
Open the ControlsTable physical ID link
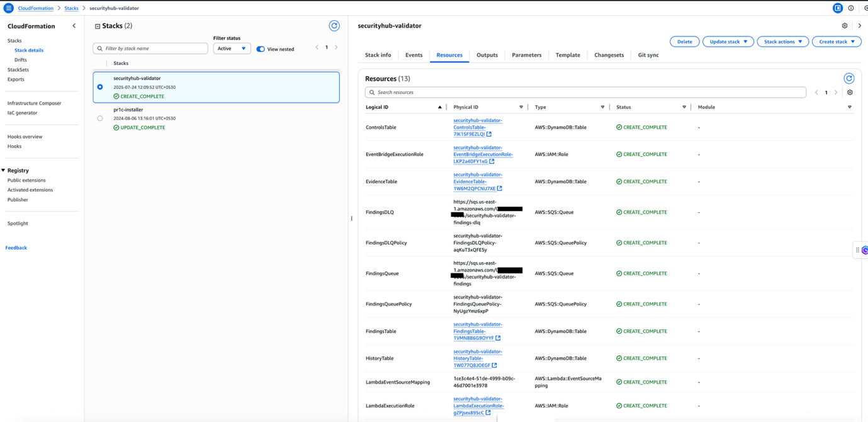477,127
